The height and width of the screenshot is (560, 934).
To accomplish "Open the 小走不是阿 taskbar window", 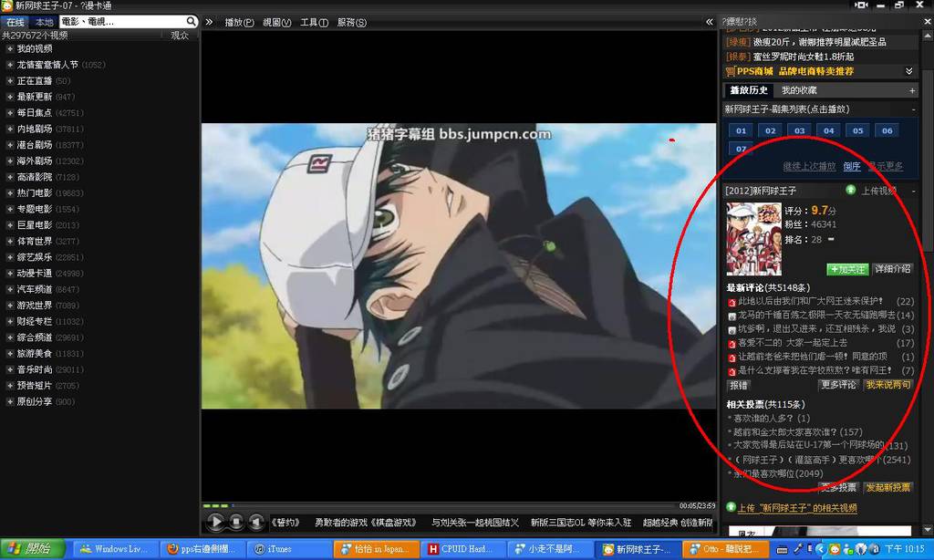I will [x=549, y=549].
